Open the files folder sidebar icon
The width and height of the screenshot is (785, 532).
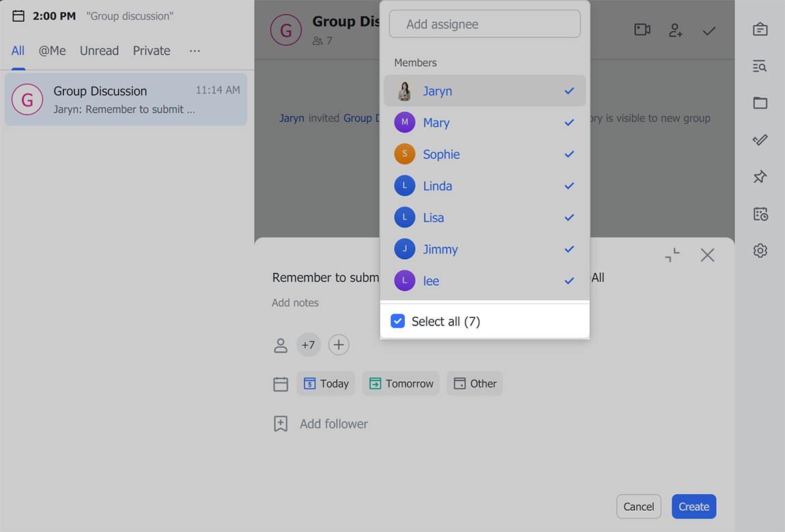(760, 103)
